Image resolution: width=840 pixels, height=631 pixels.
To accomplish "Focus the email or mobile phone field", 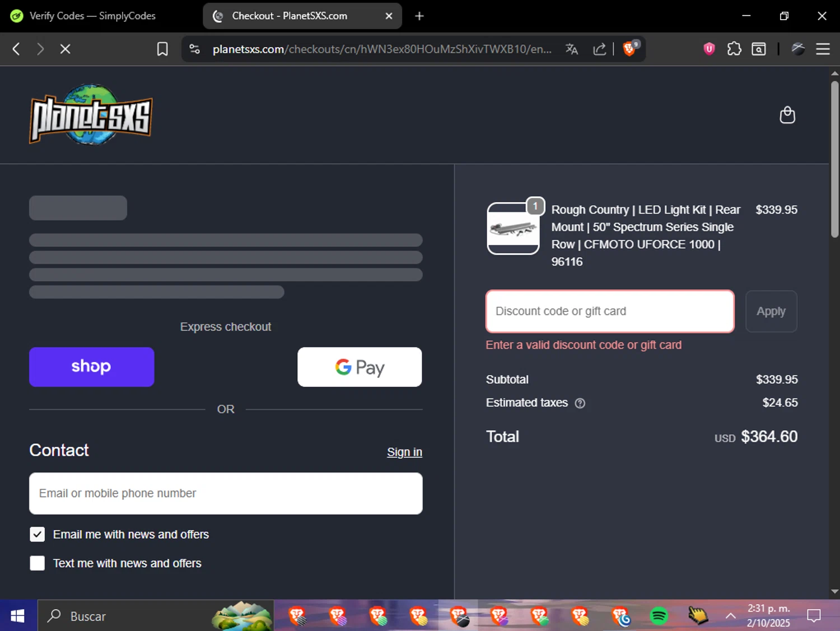I will tap(226, 493).
